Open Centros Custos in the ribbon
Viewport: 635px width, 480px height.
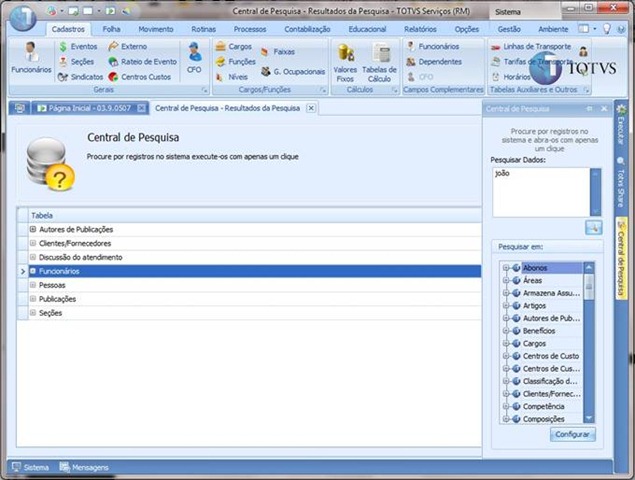click(140, 77)
